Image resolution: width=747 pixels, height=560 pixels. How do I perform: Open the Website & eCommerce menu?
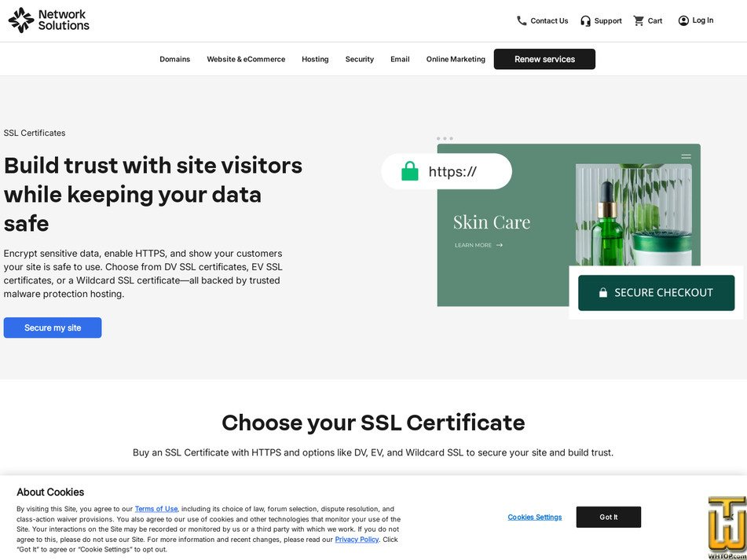coord(246,59)
